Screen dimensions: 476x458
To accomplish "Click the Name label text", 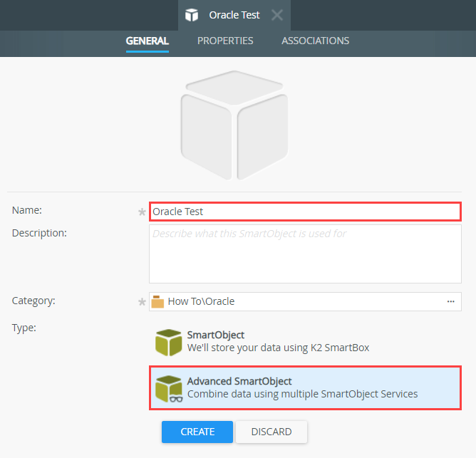I will pyautogui.click(x=26, y=210).
